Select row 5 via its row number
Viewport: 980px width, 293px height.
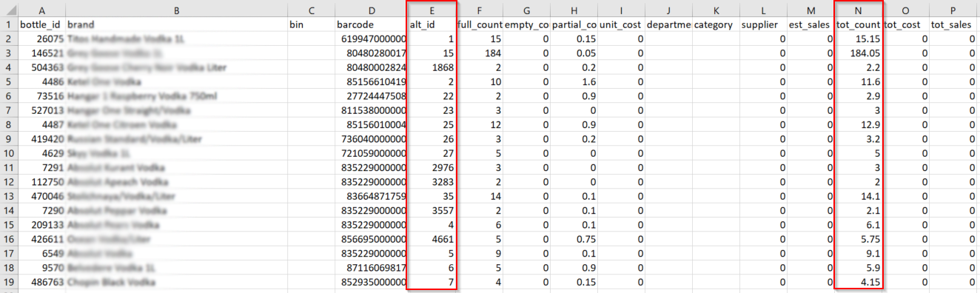click(x=9, y=81)
